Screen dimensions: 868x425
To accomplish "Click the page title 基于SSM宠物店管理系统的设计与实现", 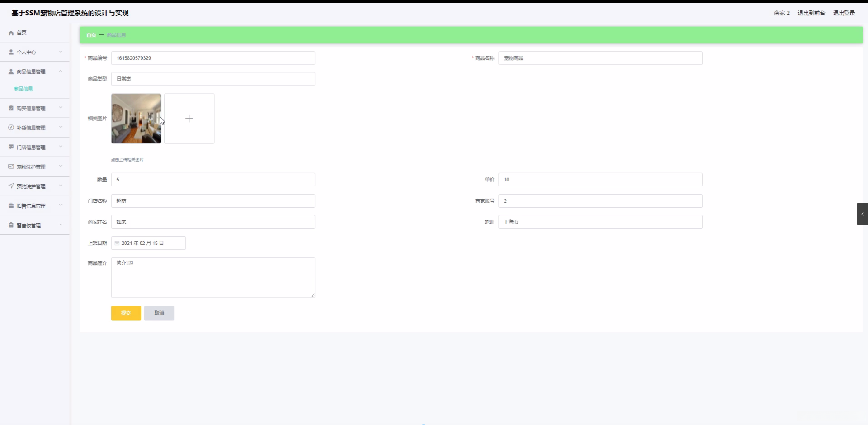I will tap(70, 13).
